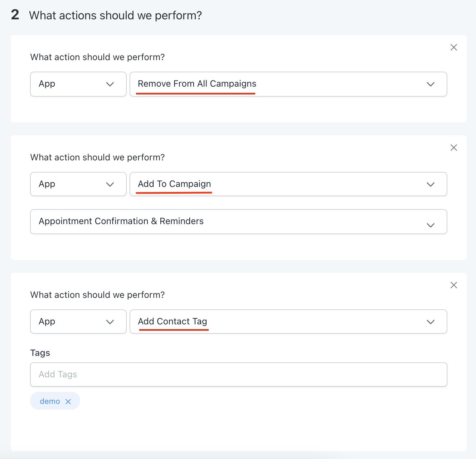Click the demo tag chip label
Viewport: 476px width, 459px height.
50,401
